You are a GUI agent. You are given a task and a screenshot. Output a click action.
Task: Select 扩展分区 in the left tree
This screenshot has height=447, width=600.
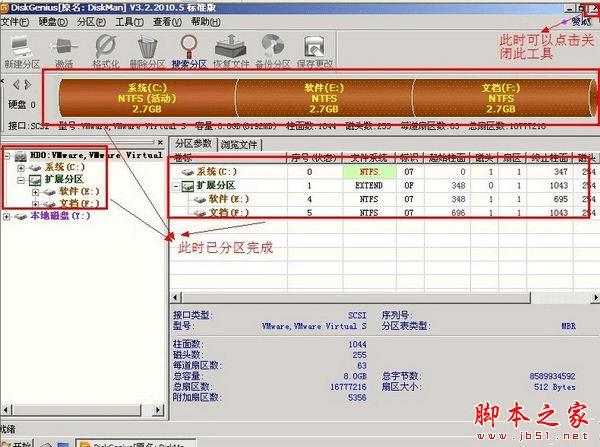[64, 179]
